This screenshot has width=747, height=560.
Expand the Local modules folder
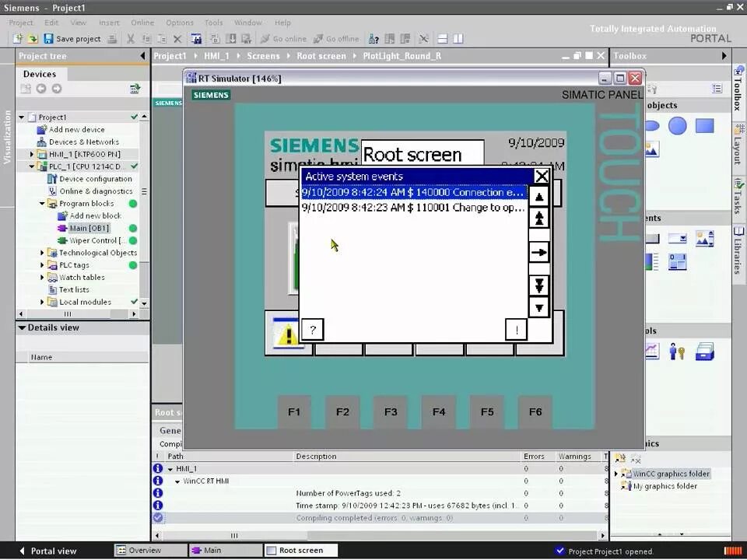42,303
